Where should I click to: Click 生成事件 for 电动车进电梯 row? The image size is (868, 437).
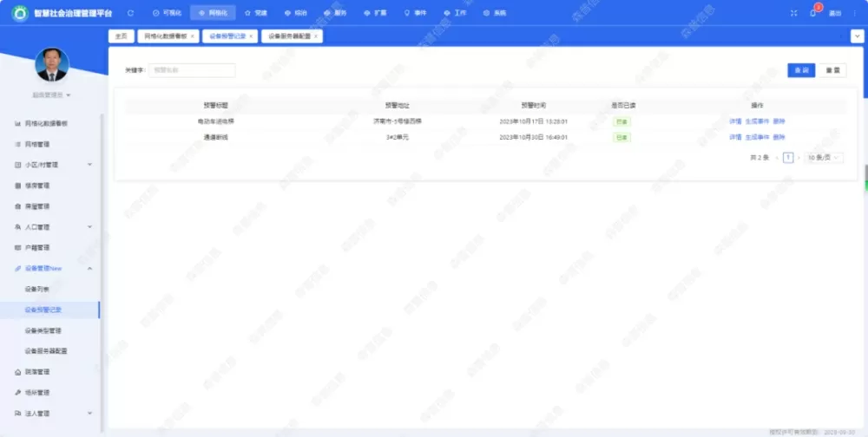tap(757, 121)
